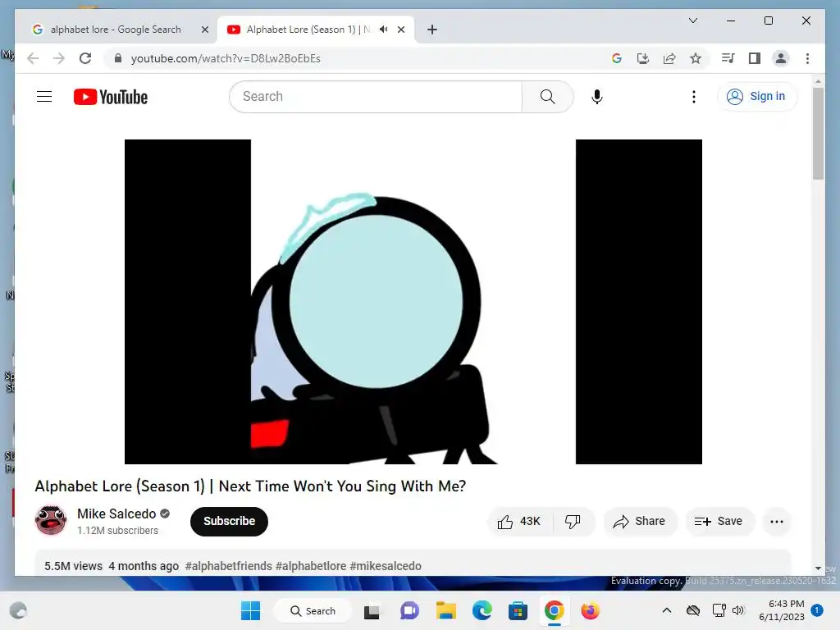Screen dimensions: 840x630
Task: Toggle the Chrome side panel
Action: (x=755, y=58)
